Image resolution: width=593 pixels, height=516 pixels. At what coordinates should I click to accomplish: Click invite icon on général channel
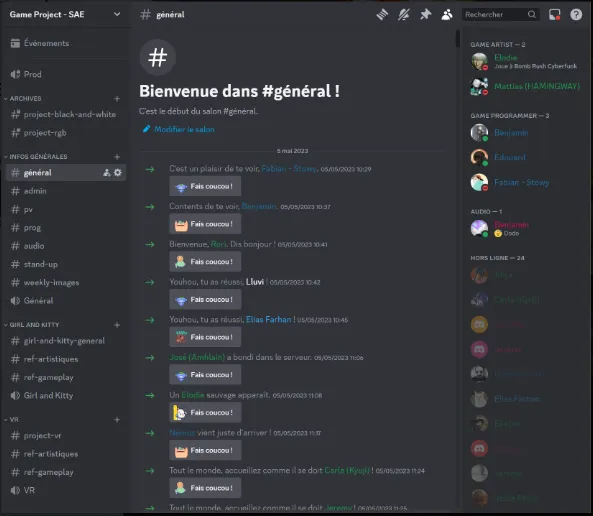[107, 173]
